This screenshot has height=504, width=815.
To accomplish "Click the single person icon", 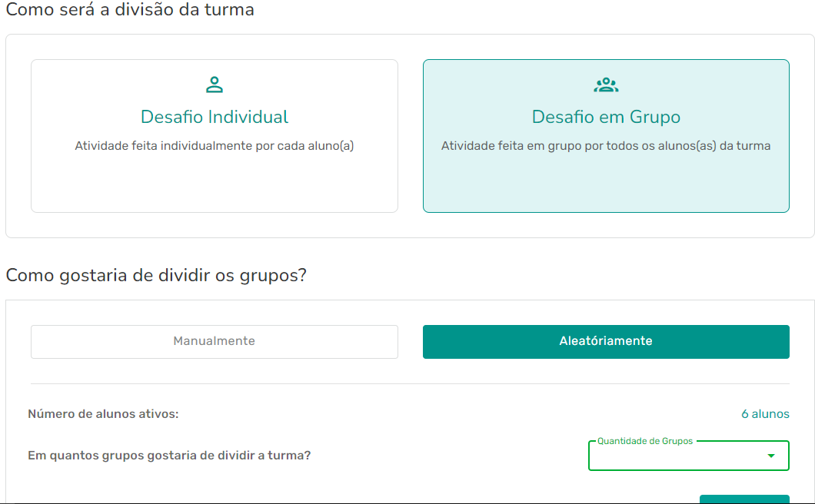I will tap(215, 85).
